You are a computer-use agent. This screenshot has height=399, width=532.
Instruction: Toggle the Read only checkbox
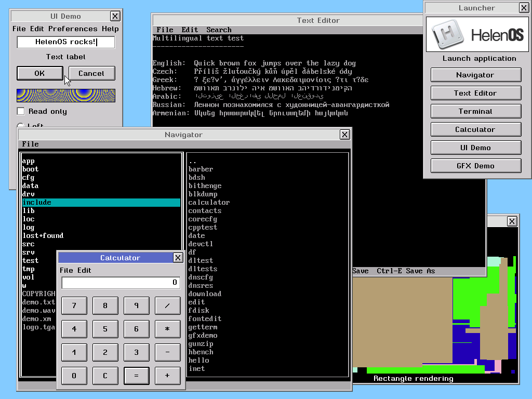pos(20,111)
